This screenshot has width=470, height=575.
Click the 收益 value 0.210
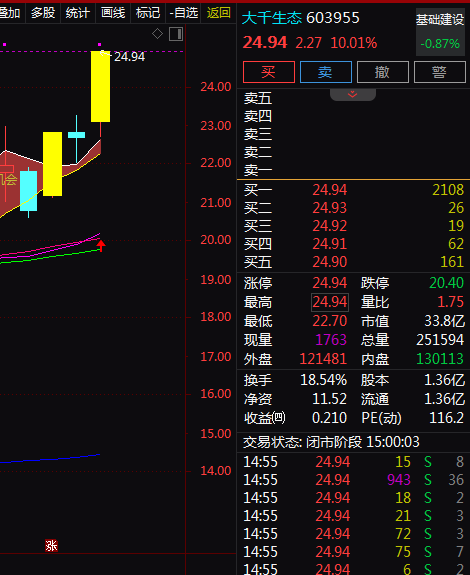[329, 418]
